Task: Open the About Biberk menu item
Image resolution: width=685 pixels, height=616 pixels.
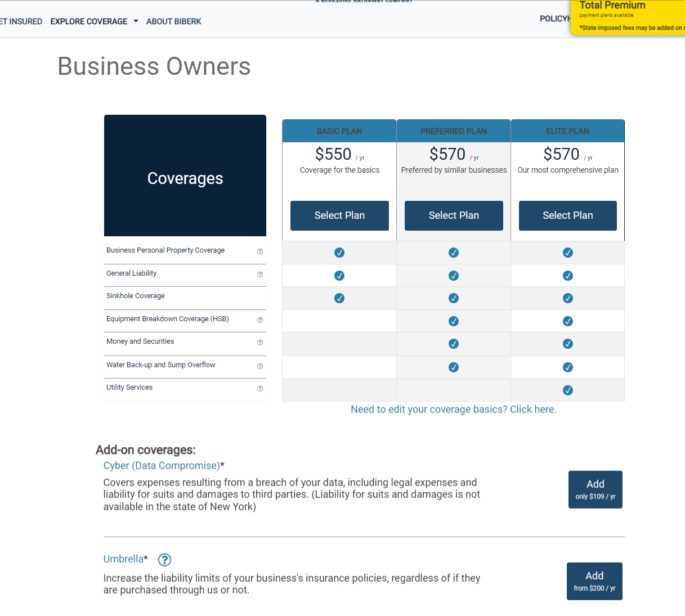Action: pos(174,21)
